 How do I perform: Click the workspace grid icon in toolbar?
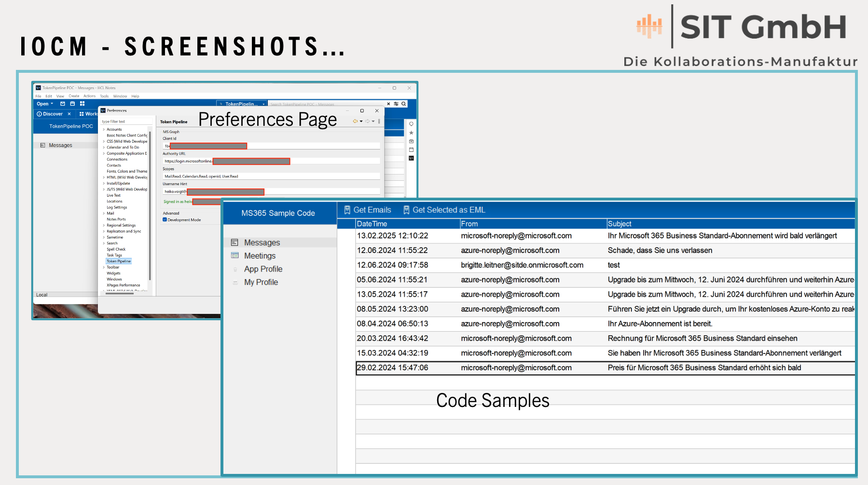[82, 104]
